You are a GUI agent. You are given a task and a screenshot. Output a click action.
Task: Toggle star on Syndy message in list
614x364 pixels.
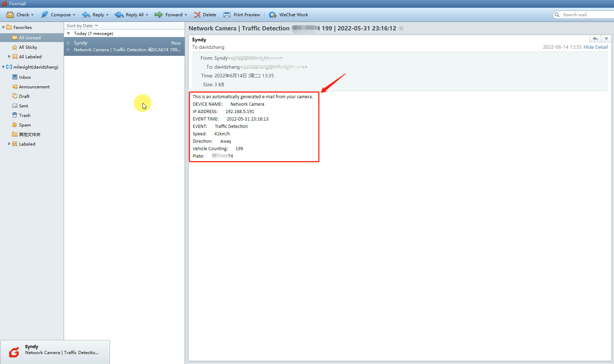(x=68, y=50)
